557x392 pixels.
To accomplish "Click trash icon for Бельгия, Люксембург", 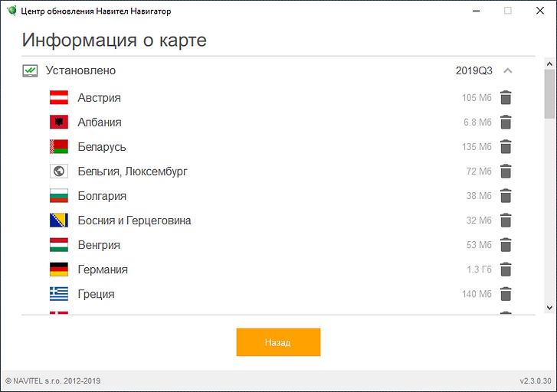I will (506, 171).
